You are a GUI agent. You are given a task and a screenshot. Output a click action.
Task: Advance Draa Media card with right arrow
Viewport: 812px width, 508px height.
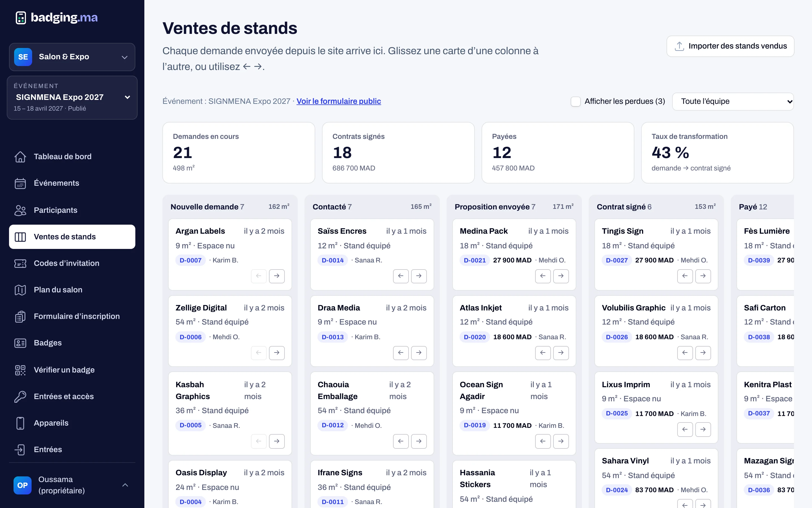point(419,352)
